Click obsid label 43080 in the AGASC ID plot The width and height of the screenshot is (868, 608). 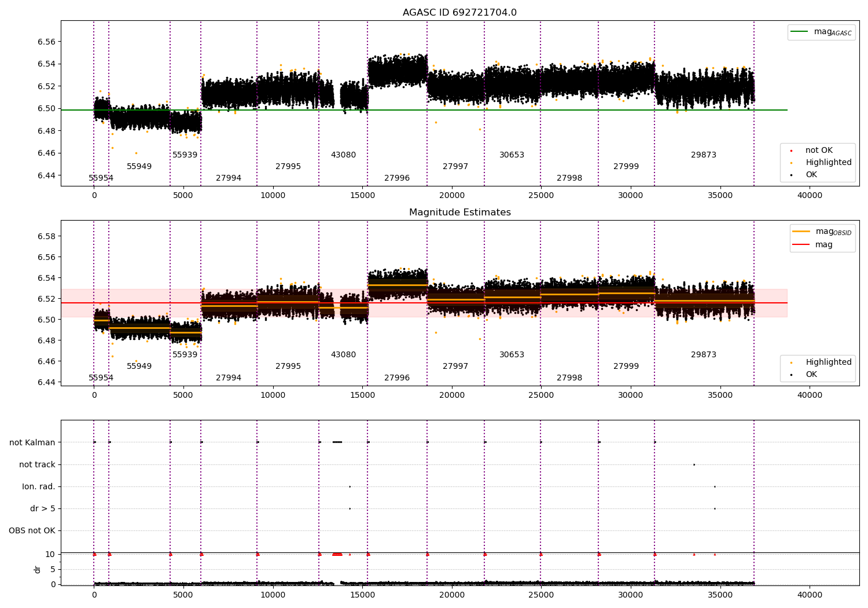tap(343, 155)
